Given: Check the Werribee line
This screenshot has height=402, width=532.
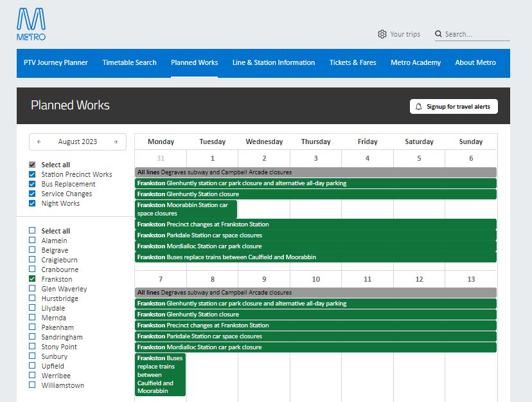Looking at the screenshot, I should click(32, 375).
